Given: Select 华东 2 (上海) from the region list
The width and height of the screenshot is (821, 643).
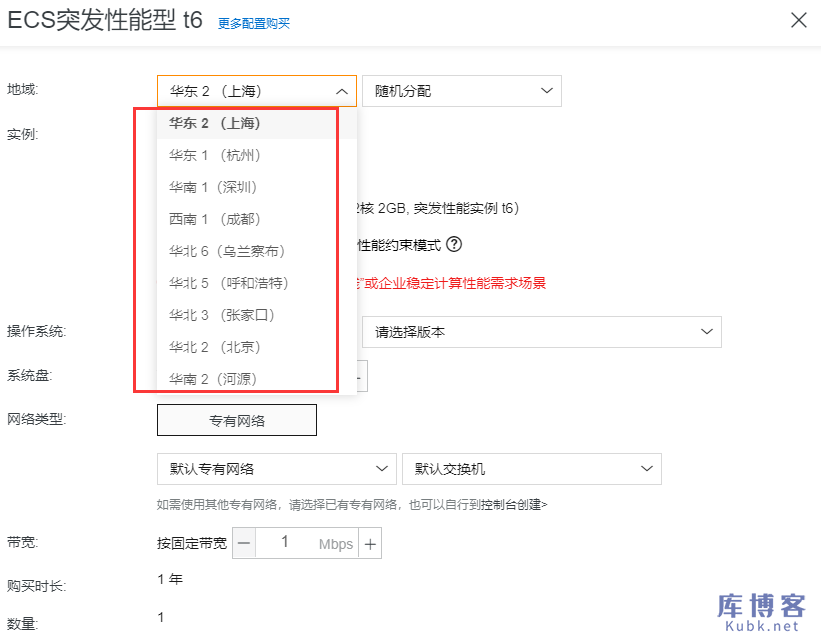Looking at the screenshot, I should pos(257,124).
